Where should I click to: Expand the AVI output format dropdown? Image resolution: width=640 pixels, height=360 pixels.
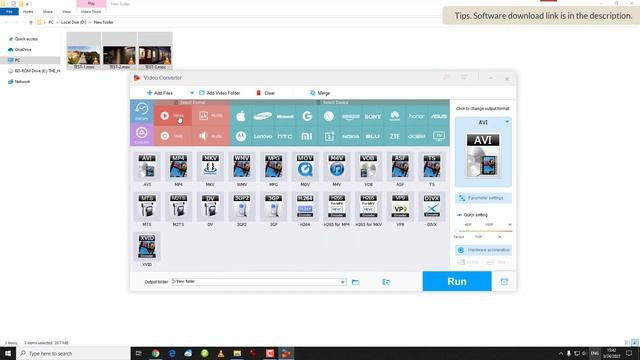tap(507, 122)
